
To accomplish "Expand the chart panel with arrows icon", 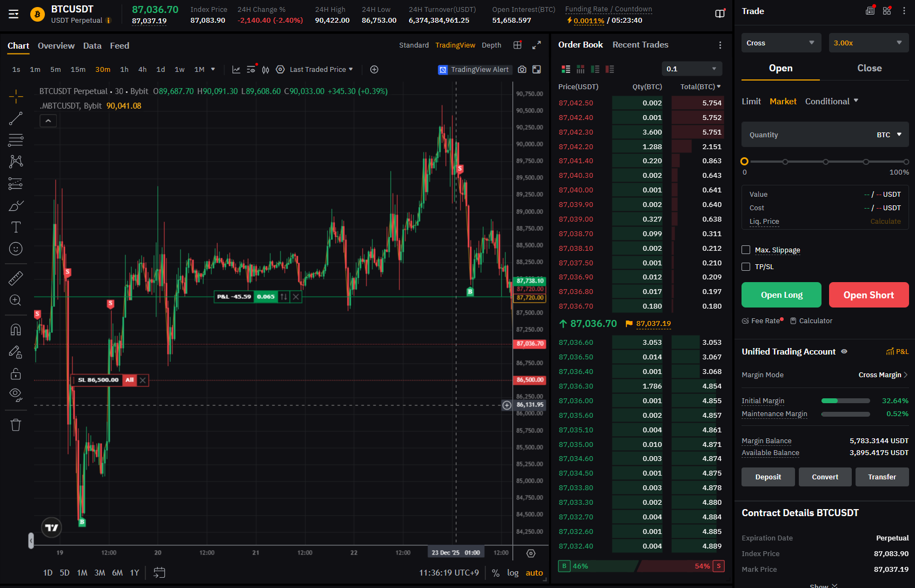I will (x=537, y=45).
